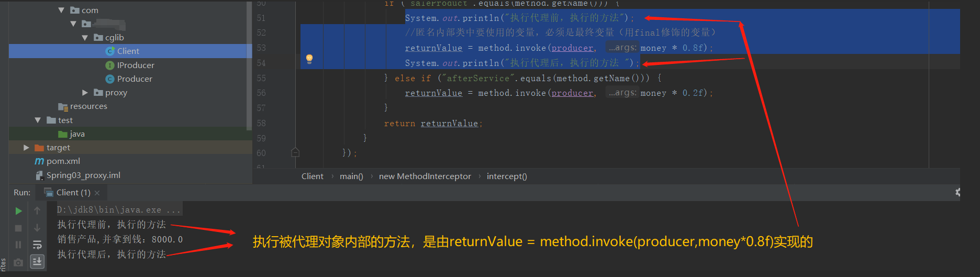Open IProducer interface in project tree
Viewport: 980px width, 277px height.
tap(136, 65)
